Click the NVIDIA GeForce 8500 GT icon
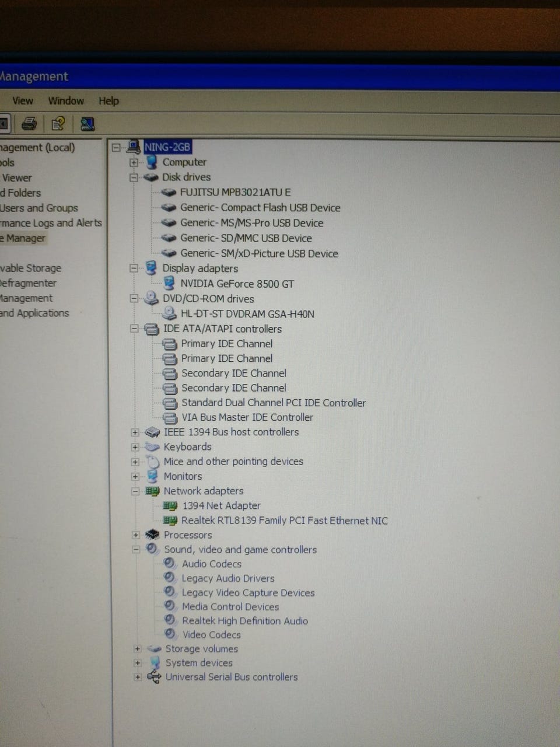The width and height of the screenshot is (560, 747). pos(169,283)
